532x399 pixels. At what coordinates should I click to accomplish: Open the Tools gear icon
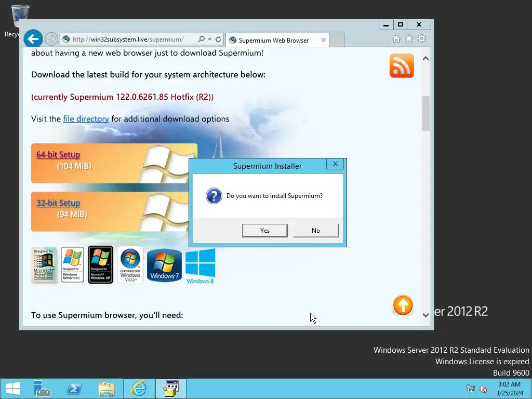422,38
